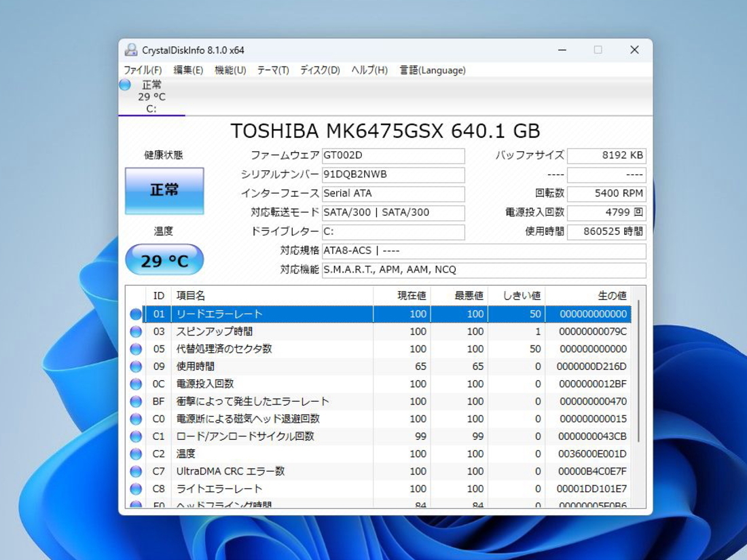Click status orb for 電源投入回数 row in the attribute table
Image resolution: width=747 pixels, height=560 pixels.
click(x=136, y=384)
